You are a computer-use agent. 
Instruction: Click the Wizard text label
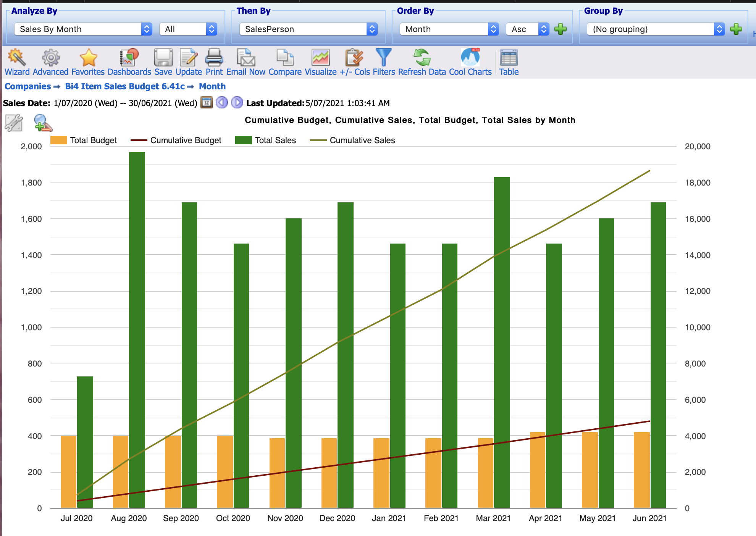(17, 72)
